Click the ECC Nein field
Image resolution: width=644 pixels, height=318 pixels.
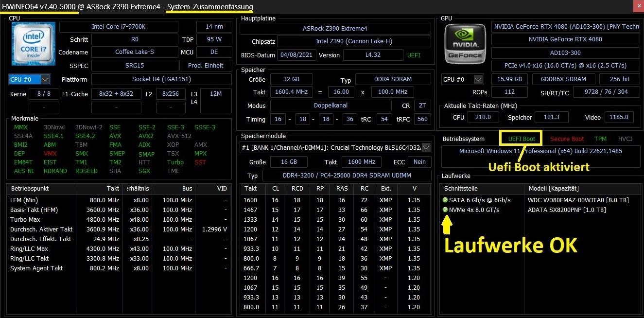click(x=419, y=162)
